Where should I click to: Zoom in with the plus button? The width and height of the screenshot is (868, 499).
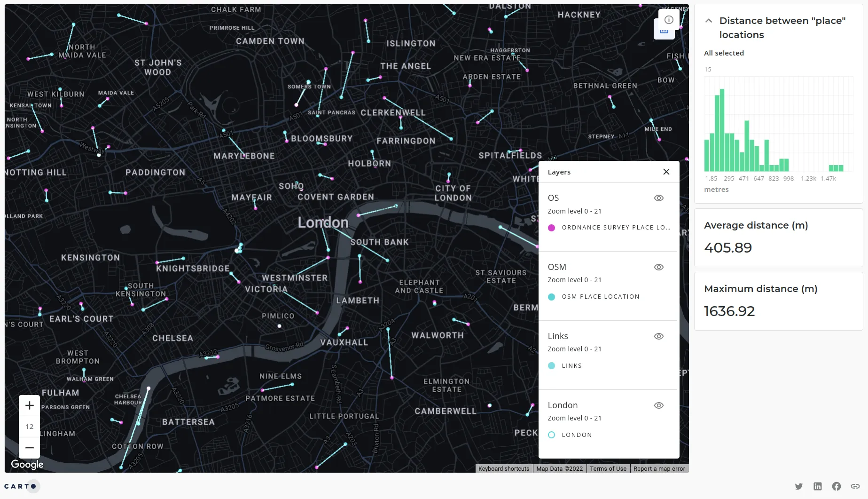pyautogui.click(x=29, y=405)
